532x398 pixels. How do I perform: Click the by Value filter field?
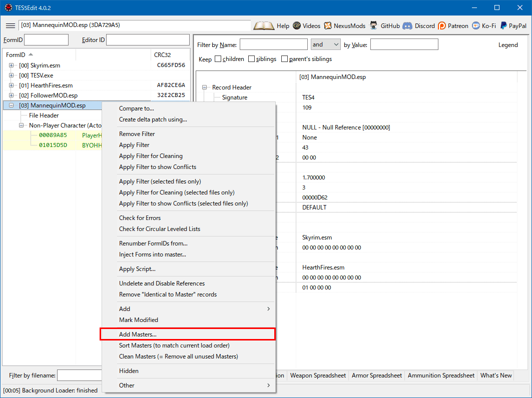pos(404,44)
